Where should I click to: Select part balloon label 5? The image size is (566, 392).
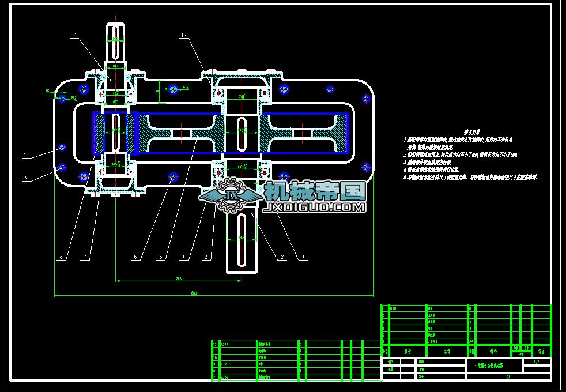(161, 257)
